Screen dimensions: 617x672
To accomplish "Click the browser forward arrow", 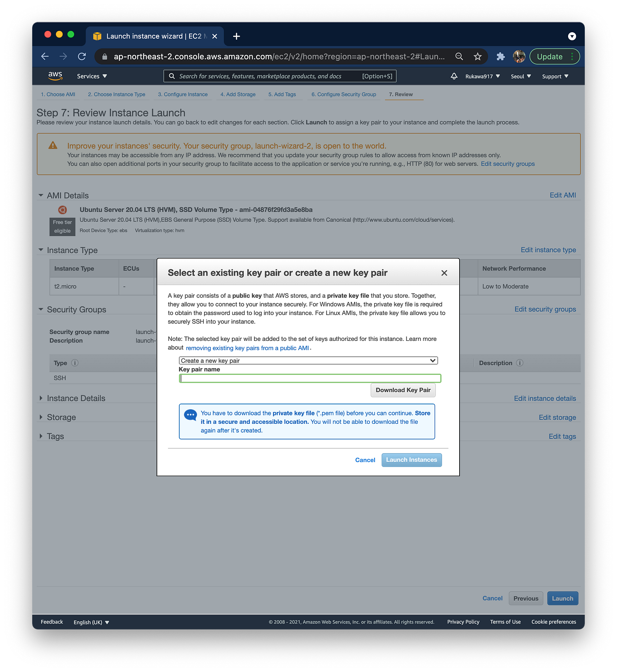I will coord(63,56).
